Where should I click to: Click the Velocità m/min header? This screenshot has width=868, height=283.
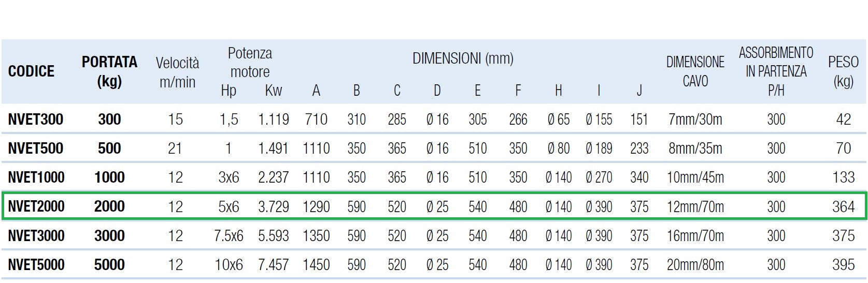177,72
